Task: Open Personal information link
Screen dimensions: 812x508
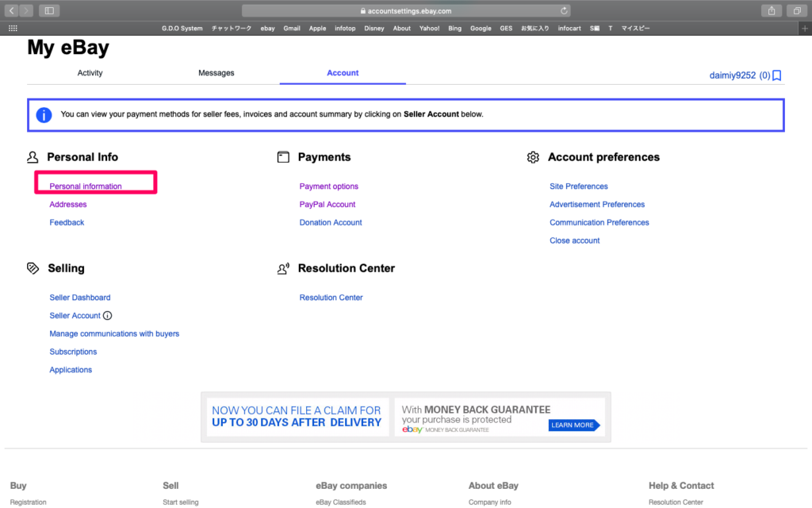Action: coord(86,187)
